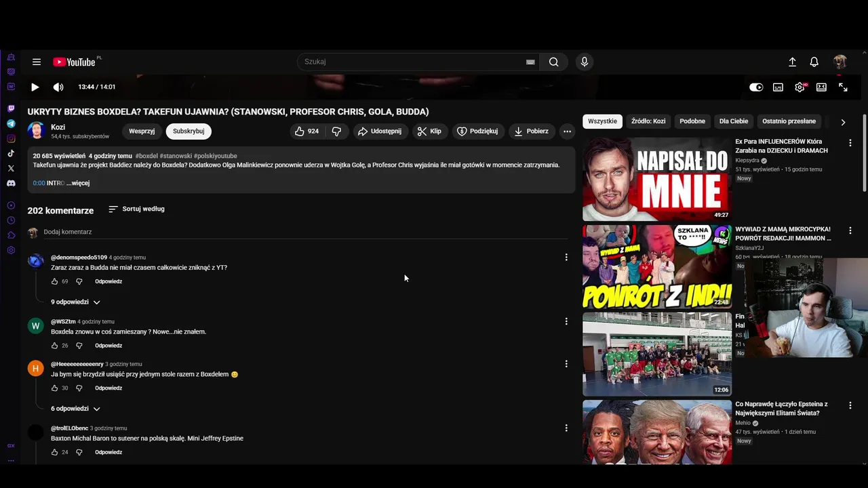The width and height of the screenshot is (868, 488).
Task: Open the NAPISAŁ DO MNIE video thumbnail
Action: tap(657, 179)
